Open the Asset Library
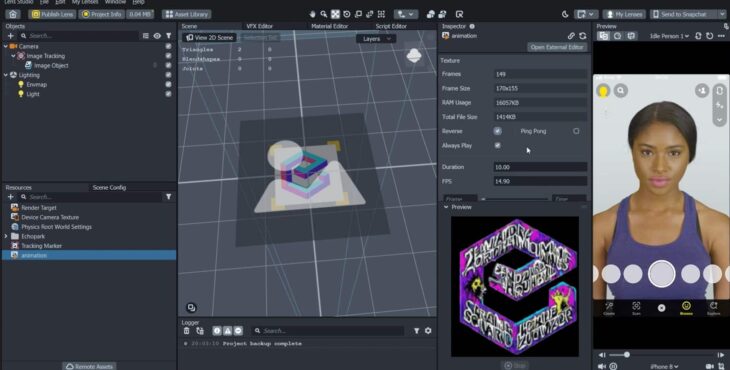The height and width of the screenshot is (370, 730). tap(187, 14)
